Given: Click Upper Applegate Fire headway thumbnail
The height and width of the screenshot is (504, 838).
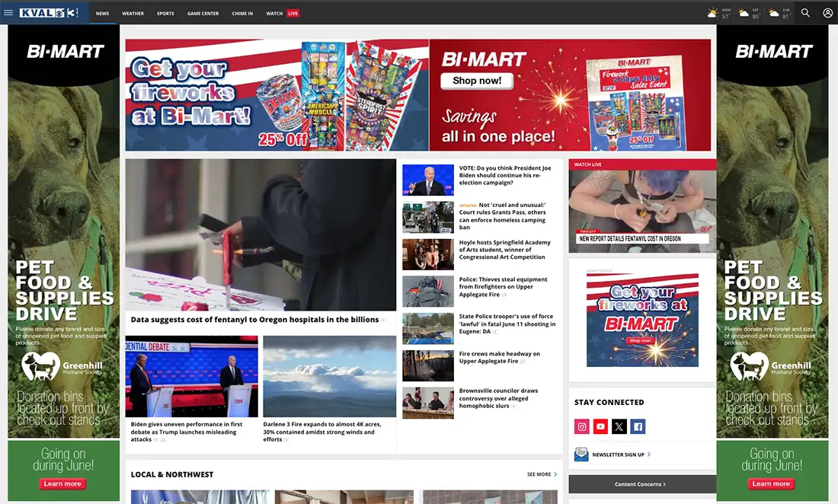Looking at the screenshot, I should (428, 365).
